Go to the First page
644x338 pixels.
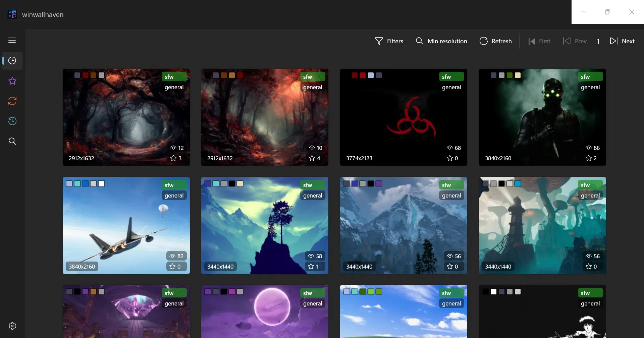540,41
